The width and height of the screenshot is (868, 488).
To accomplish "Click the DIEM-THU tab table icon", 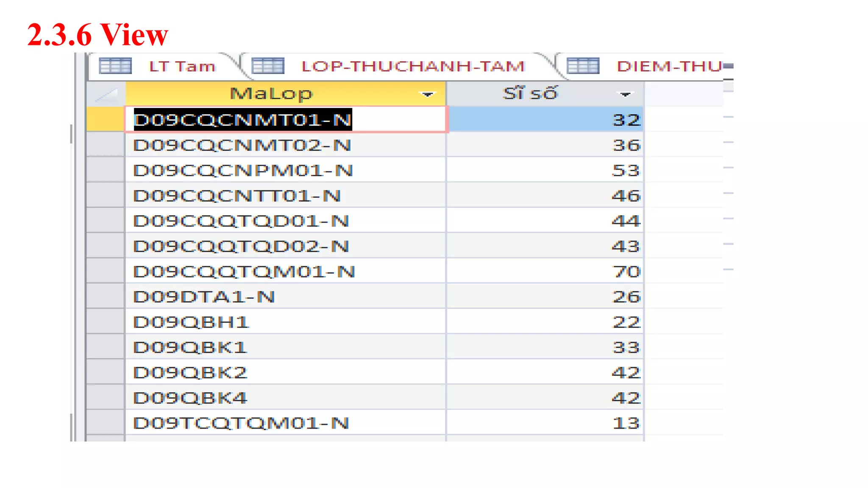I will click(583, 66).
